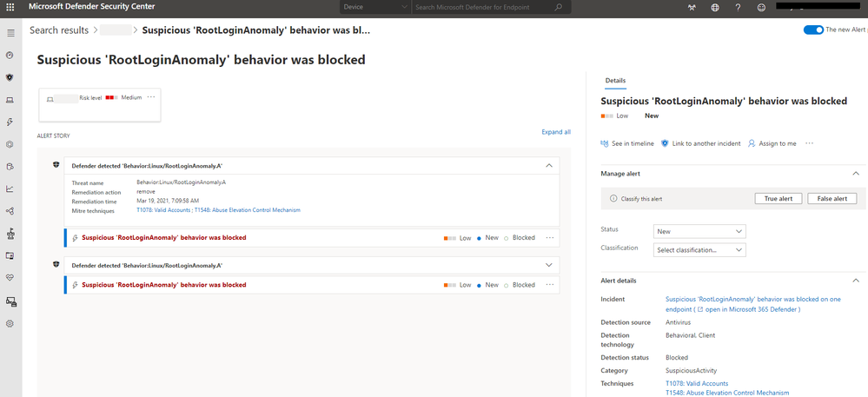The width and height of the screenshot is (868, 397).
Task: Select second red 'RootLoginAnomaly' blocked alert
Action: [x=164, y=285]
